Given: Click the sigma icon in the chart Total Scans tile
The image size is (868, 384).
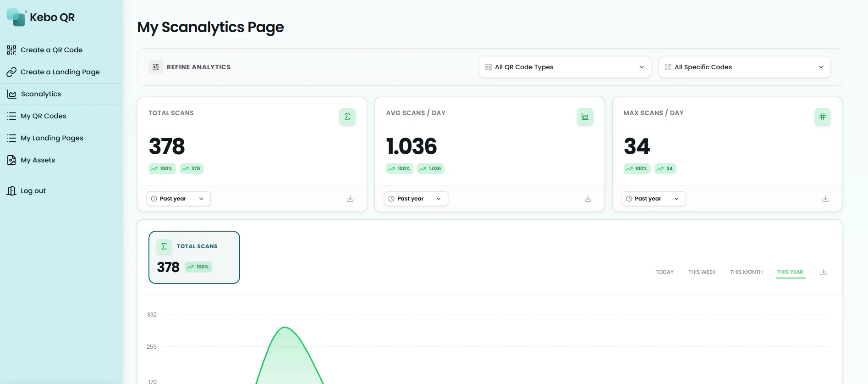Looking at the screenshot, I should pyautogui.click(x=164, y=246).
